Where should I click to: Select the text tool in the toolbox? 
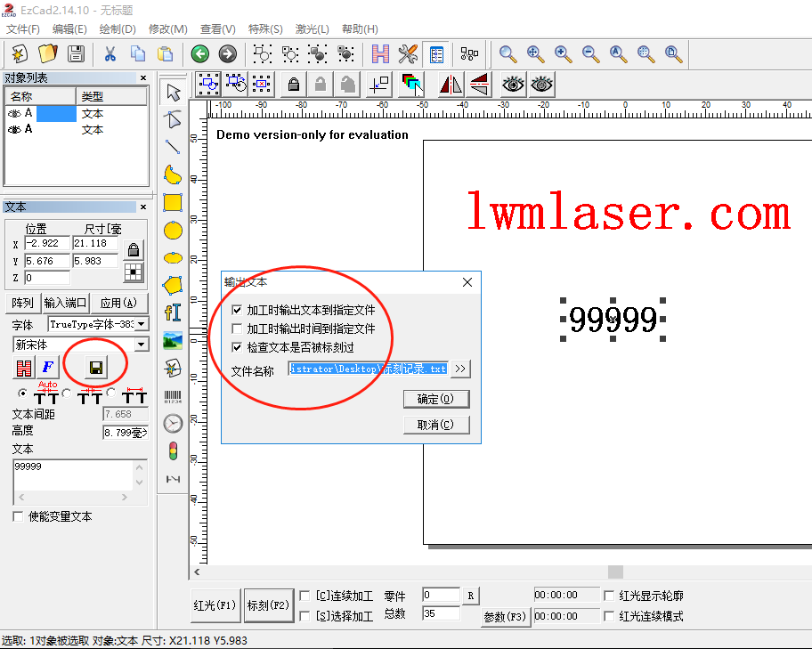click(x=173, y=312)
